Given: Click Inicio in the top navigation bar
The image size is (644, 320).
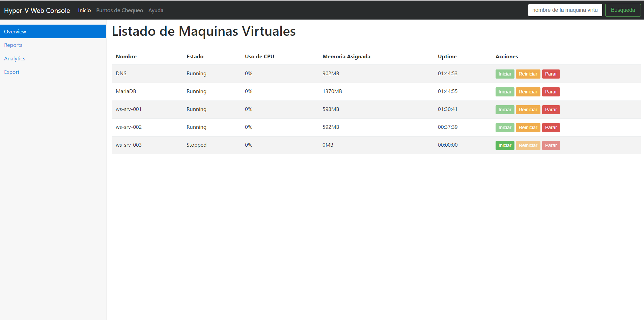Looking at the screenshot, I should pos(84,10).
